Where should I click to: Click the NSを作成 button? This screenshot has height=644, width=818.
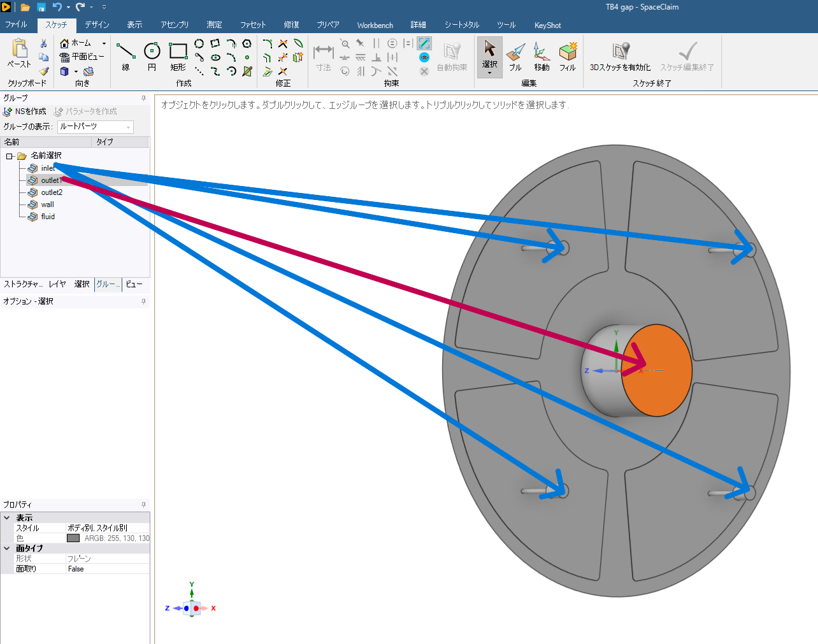tap(25, 111)
